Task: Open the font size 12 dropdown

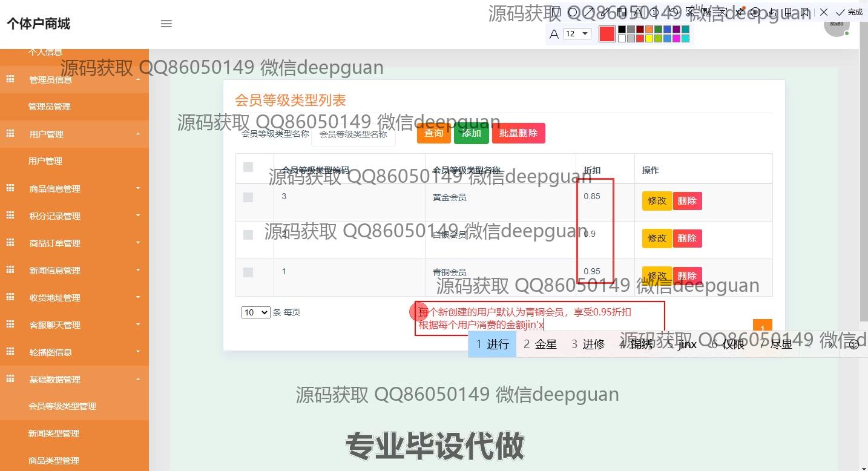Action: coord(577,34)
